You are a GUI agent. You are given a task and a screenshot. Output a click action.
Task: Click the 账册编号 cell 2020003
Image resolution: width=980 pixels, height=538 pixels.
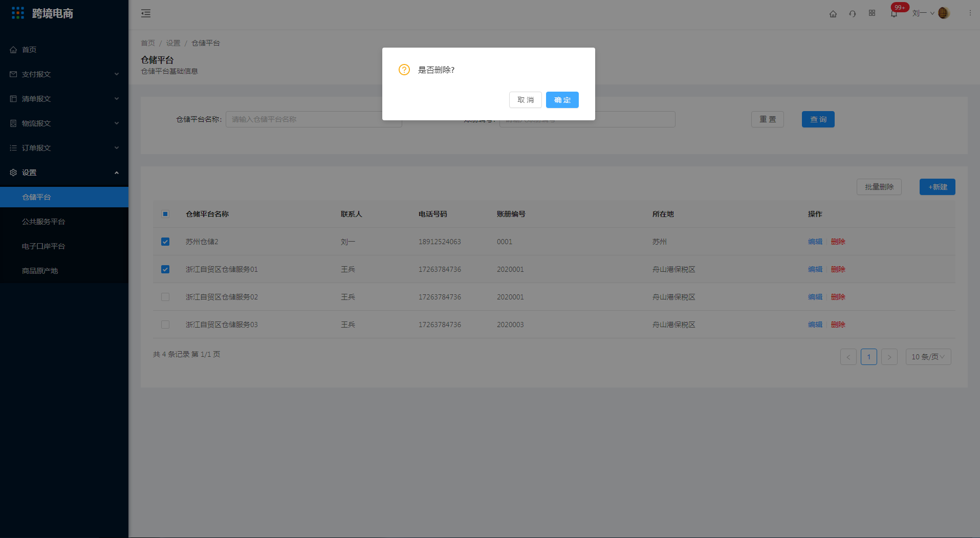[x=510, y=325]
